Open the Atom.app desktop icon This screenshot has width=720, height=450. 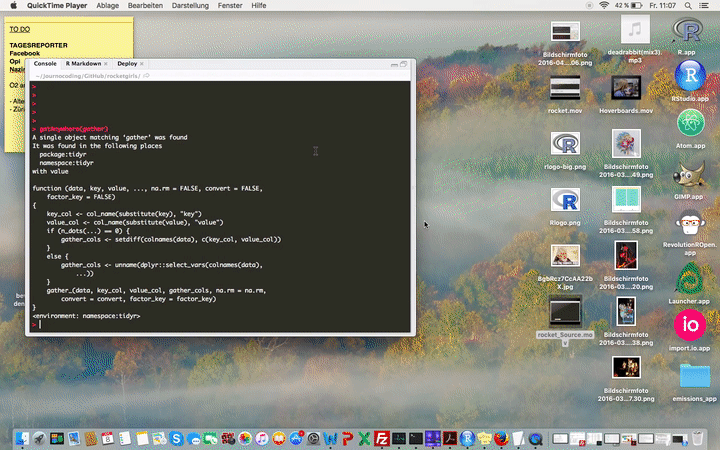point(689,124)
